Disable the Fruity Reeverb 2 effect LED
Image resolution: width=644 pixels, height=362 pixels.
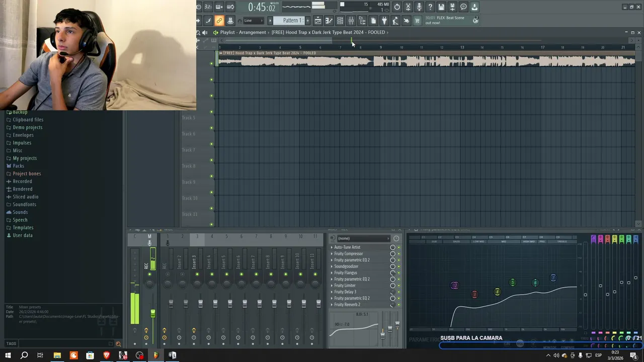399,305
